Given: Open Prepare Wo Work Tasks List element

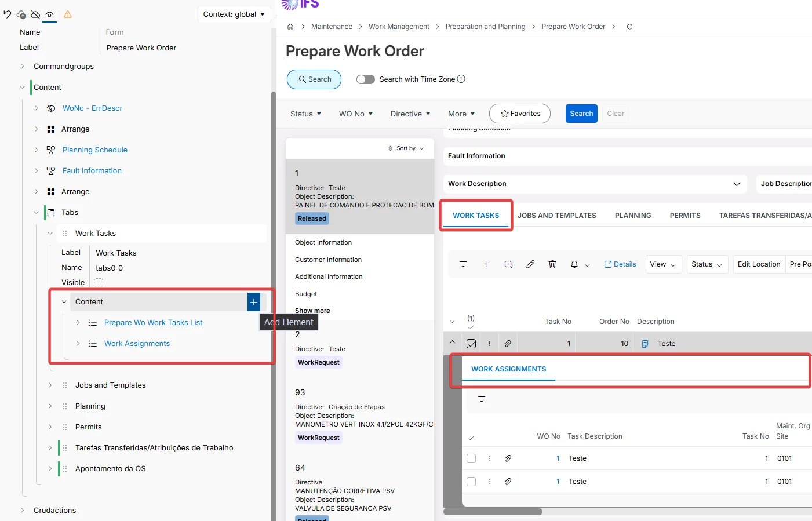Looking at the screenshot, I should pos(153,323).
